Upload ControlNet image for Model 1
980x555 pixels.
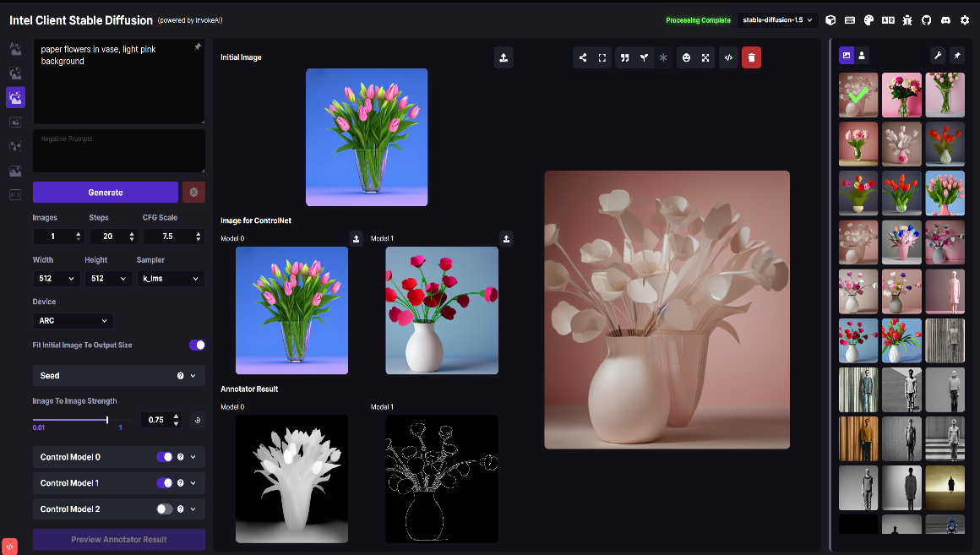[506, 239]
